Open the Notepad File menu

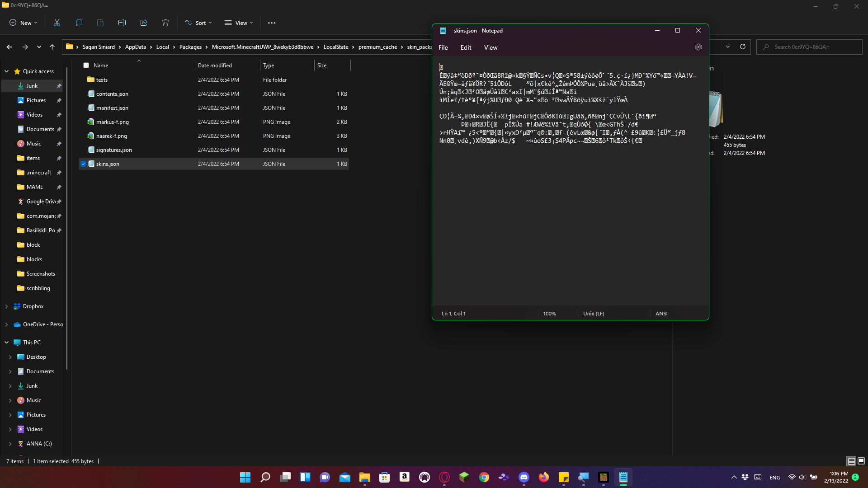[443, 47]
